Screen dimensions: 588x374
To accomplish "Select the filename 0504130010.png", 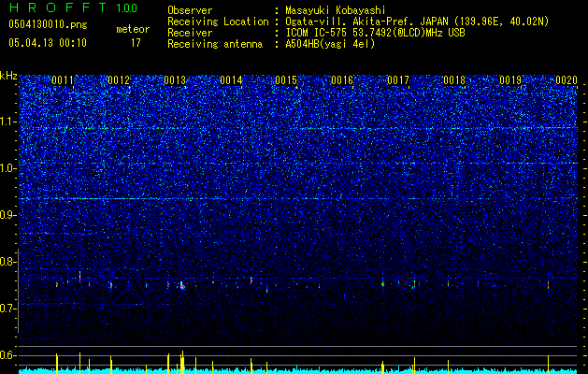I will point(48,24).
